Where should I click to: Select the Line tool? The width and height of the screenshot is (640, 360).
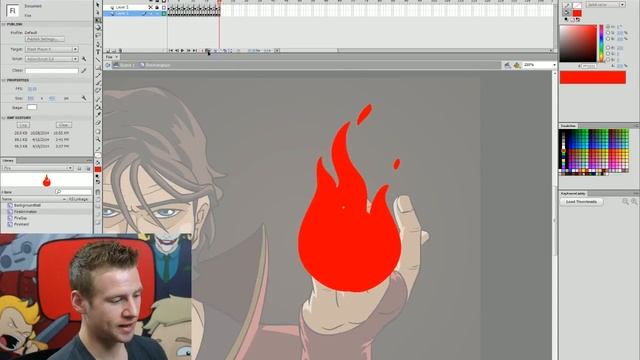(98, 60)
